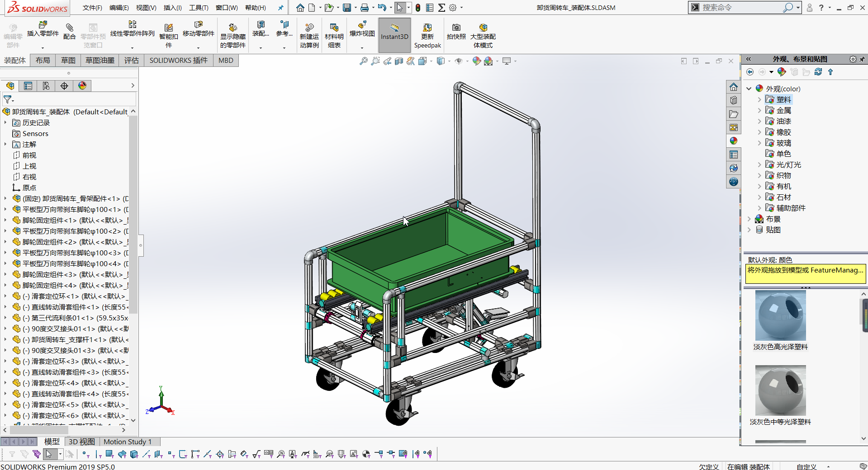
Task: Click the Print icon in the top toolbar
Action: pos(365,8)
